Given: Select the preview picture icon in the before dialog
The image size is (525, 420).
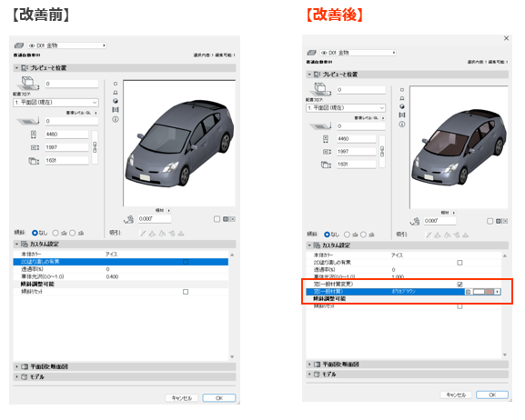Looking at the screenshot, I should tap(116, 109).
